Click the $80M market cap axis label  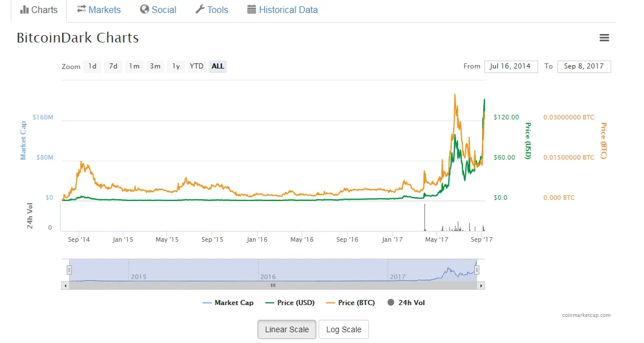pos(45,157)
